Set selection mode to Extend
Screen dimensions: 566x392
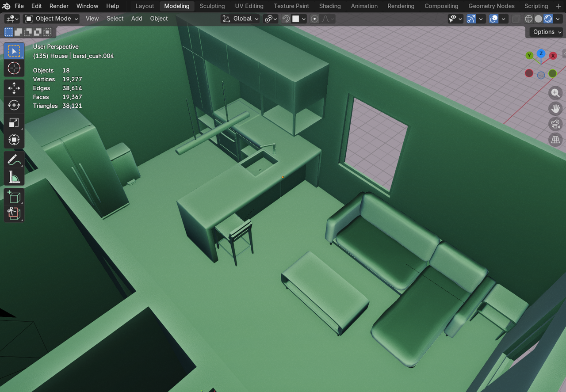[19, 32]
